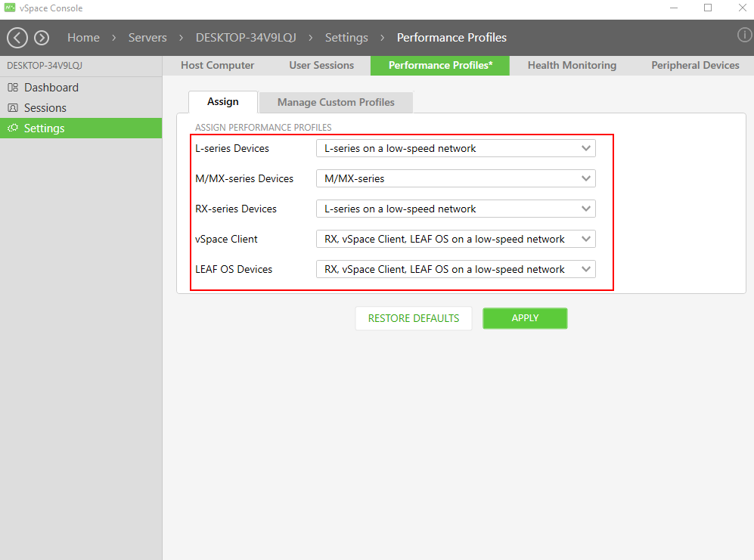
Task: Click the RESTORE DEFAULTS button
Action: click(x=414, y=318)
